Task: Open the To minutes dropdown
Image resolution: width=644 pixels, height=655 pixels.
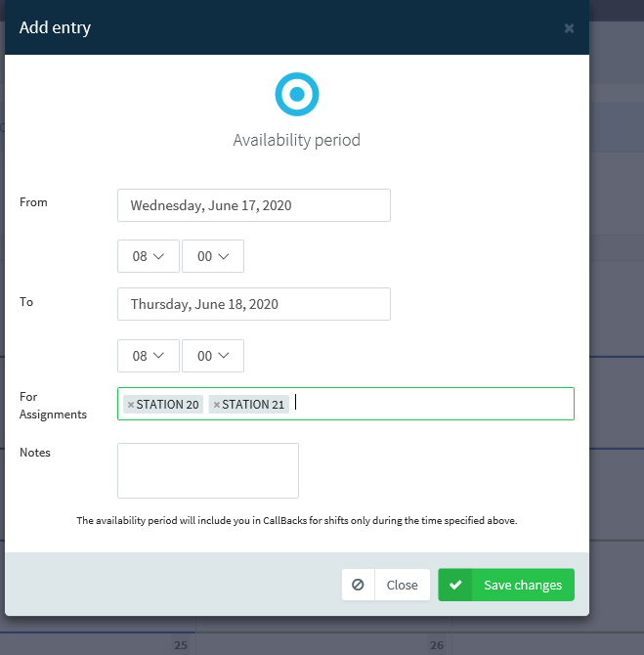Action: (213, 356)
